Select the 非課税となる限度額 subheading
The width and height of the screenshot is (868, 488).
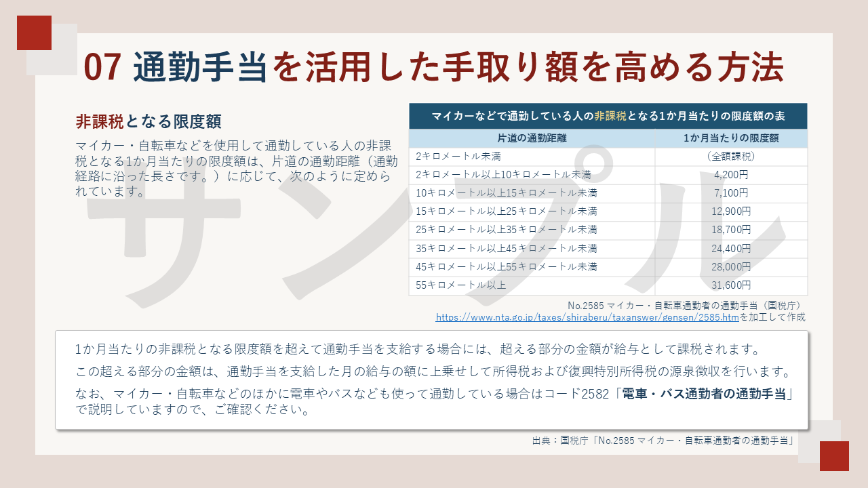coord(149,122)
